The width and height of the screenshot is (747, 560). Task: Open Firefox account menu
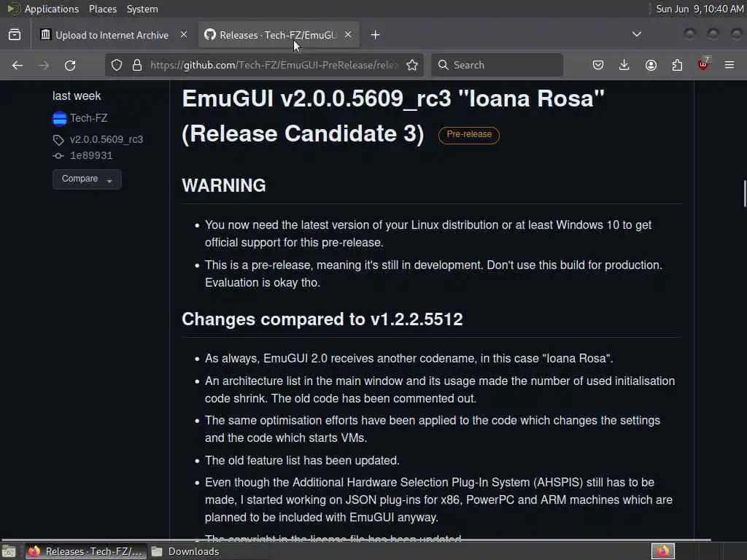(x=651, y=65)
